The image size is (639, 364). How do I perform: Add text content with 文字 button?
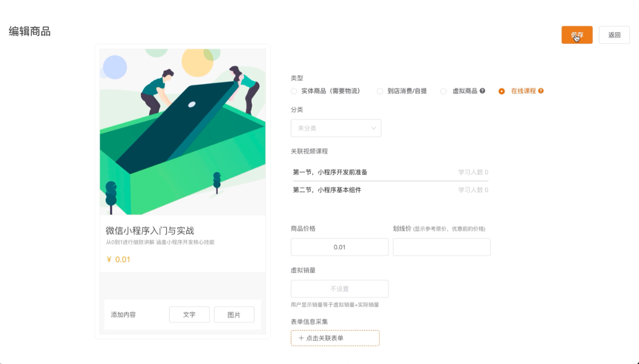[x=189, y=314]
